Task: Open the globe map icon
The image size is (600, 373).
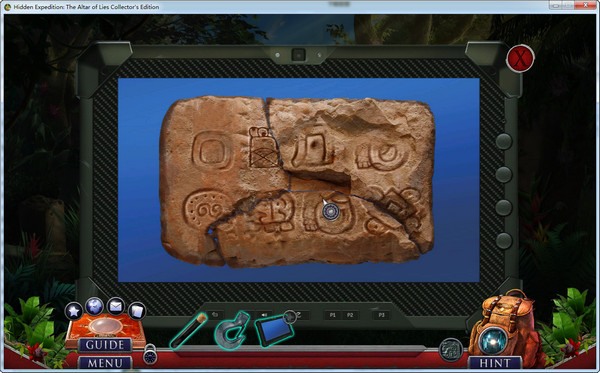Action: [x=94, y=306]
